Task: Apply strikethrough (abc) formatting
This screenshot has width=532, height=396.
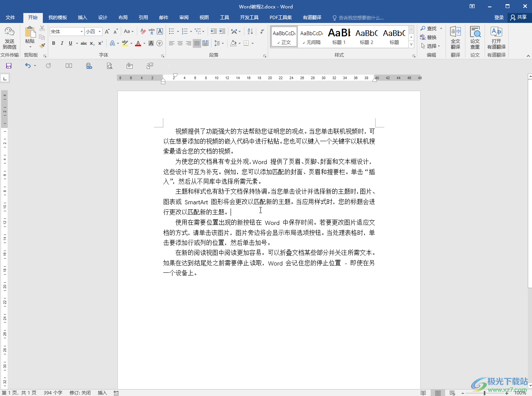Action: (x=84, y=43)
